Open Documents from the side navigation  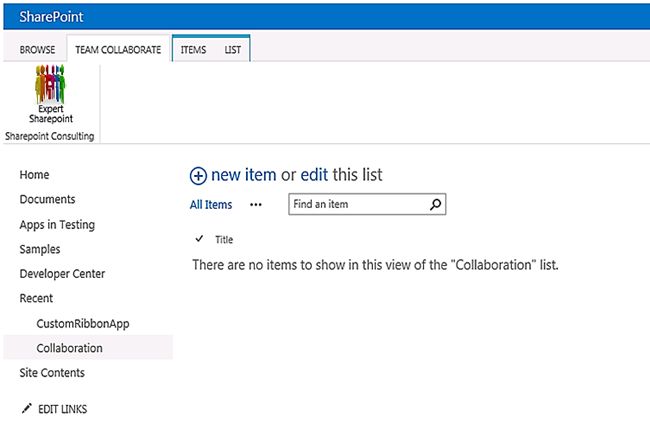pos(47,200)
